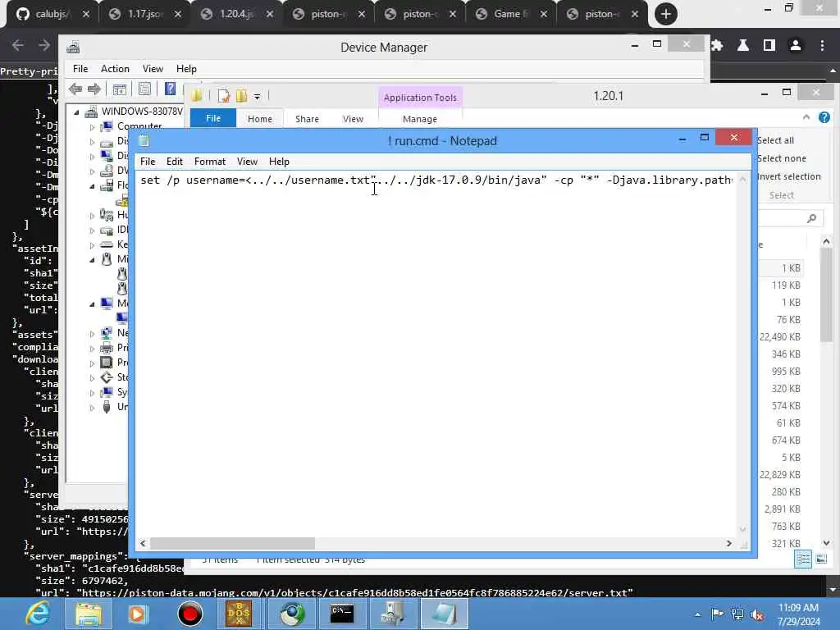Click Notepad scroll right arrow
The width and height of the screenshot is (840, 630).
728,543
